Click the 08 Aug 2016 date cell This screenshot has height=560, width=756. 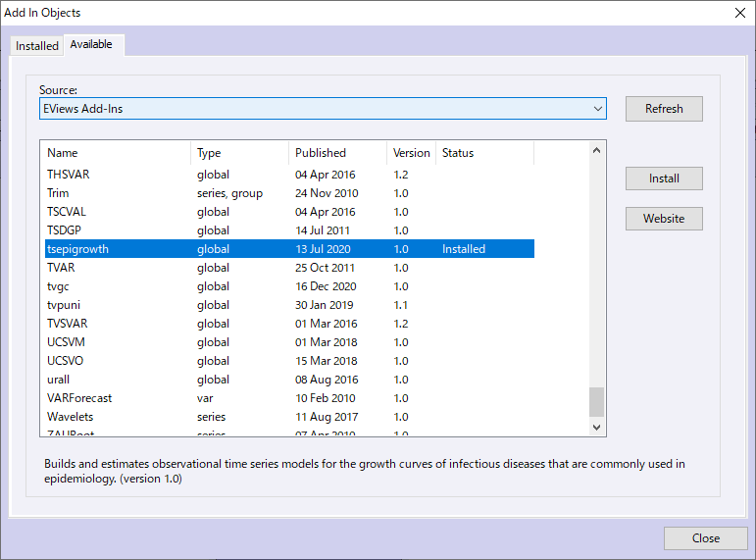pos(327,380)
